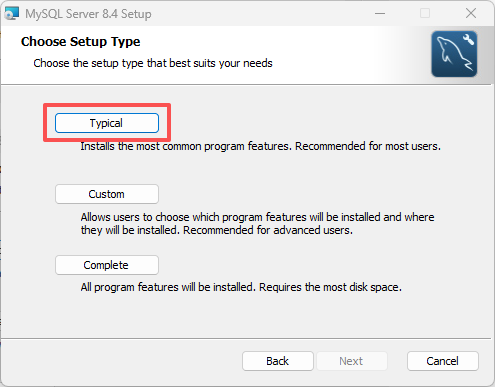Go Back to the previous step
Image resolution: width=495 pixels, height=387 pixels.
[x=278, y=361]
